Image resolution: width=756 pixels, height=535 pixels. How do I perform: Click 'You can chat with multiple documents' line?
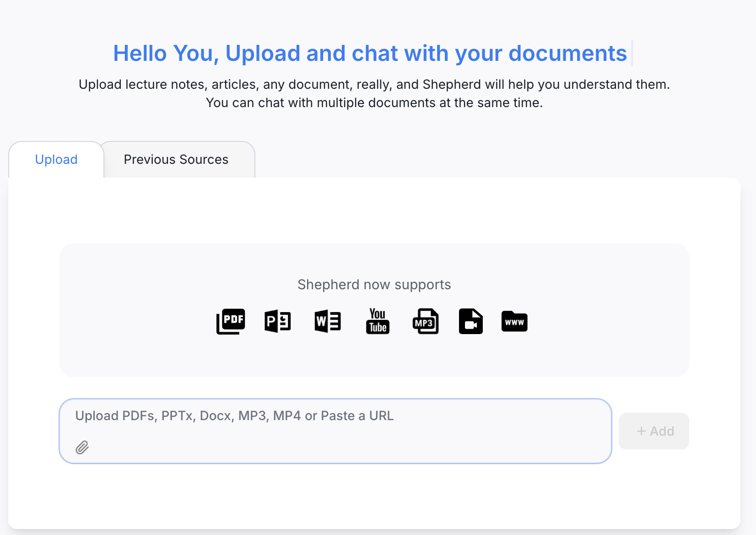click(x=374, y=103)
